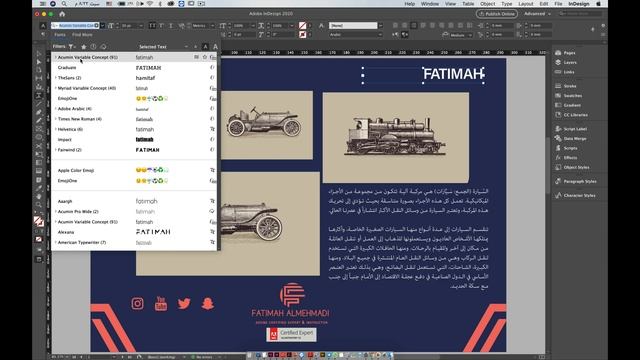Screen dimensions: 640x360
Task: Expand Times New Roman (4) family
Action: tap(56, 119)
